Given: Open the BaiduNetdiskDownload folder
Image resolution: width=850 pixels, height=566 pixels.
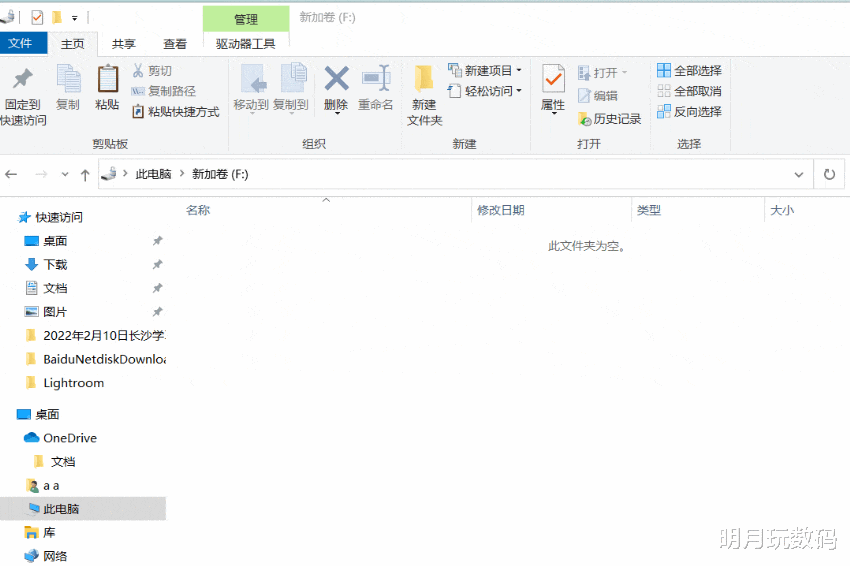Looking at the screenshot, I should 103,359.
